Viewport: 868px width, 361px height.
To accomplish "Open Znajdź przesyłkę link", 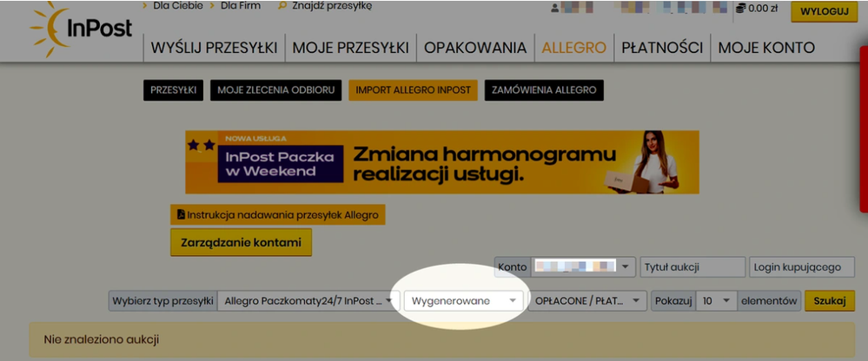I will click(332, 6).
